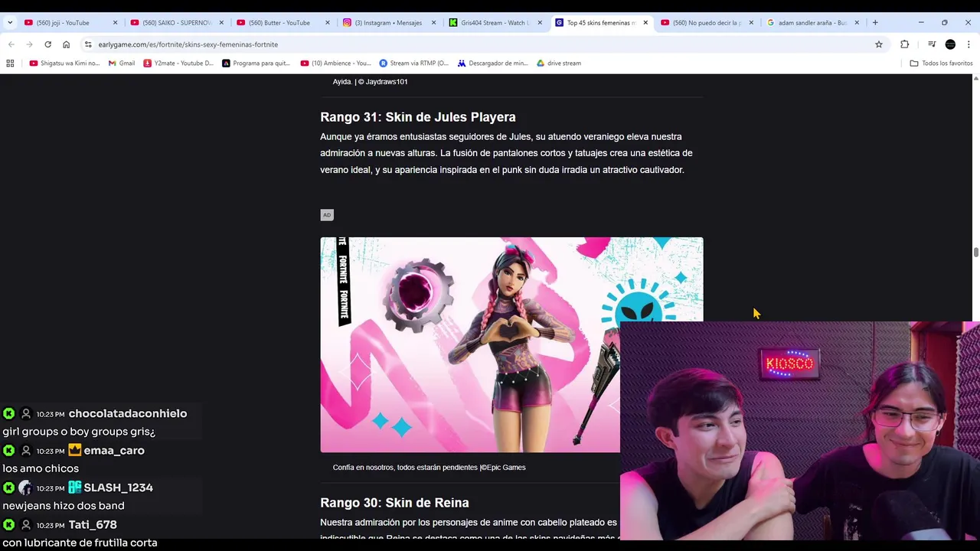The width and height of the screenshot is (980, 551).
Task: Open the Chrome three-dot menu
Action: tap(969, 44)
